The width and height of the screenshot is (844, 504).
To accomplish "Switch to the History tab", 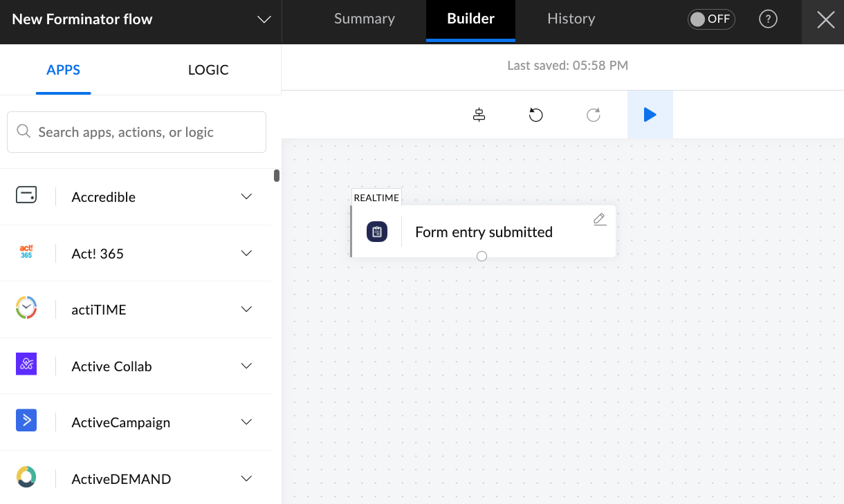I will click(x=571, y=19).
